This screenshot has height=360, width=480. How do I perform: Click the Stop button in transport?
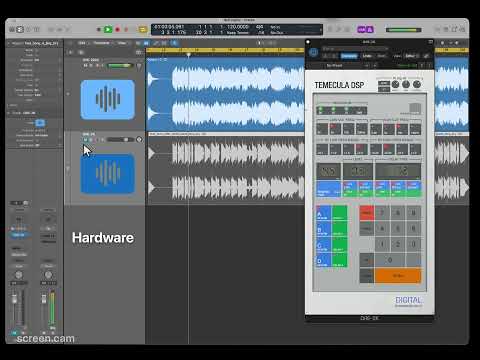point(99,30)
